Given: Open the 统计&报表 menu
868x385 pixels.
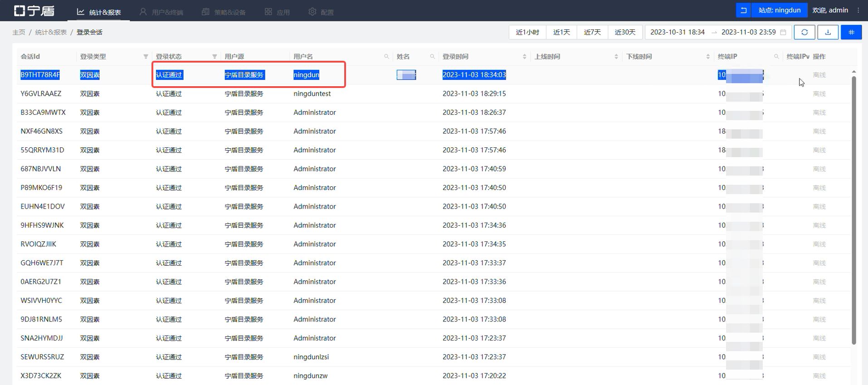Looking at the screenshot, I should coord(98,12).
